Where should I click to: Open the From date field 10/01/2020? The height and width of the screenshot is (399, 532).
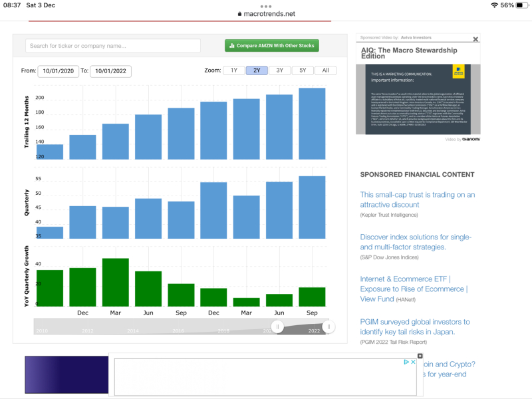click(x=59, y=71)
